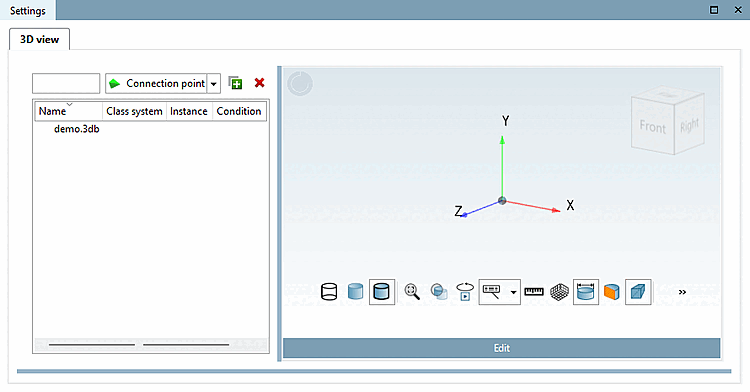Image resolution: width=750 pixels, height=392 pixels.
Task: Start the auto-rotate animation icon
Action: [x=465, y=292]
